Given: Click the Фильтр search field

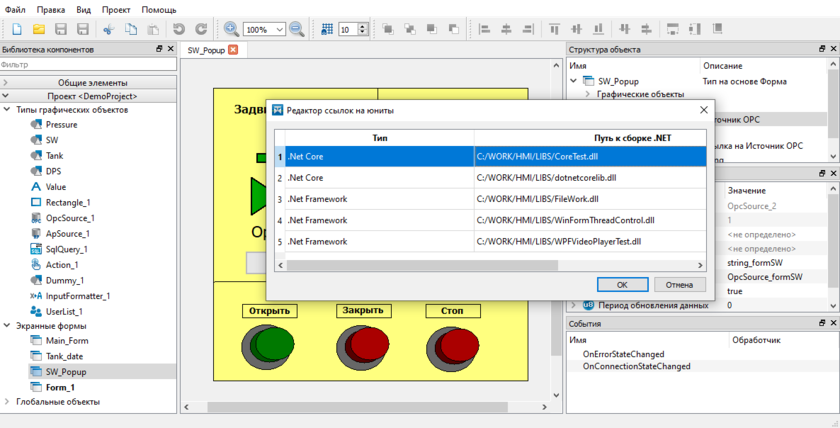Looking at the screenshot, I should tap(88, 64).
